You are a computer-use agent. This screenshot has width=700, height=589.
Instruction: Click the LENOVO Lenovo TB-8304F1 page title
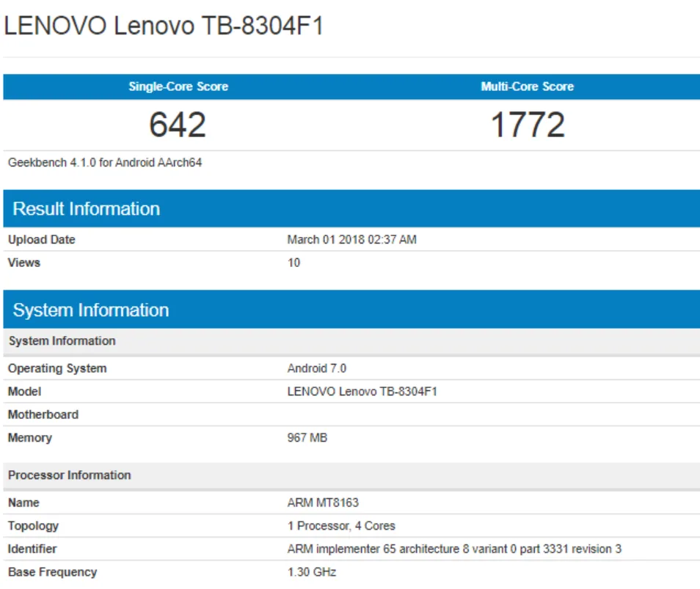pos(164,26)
